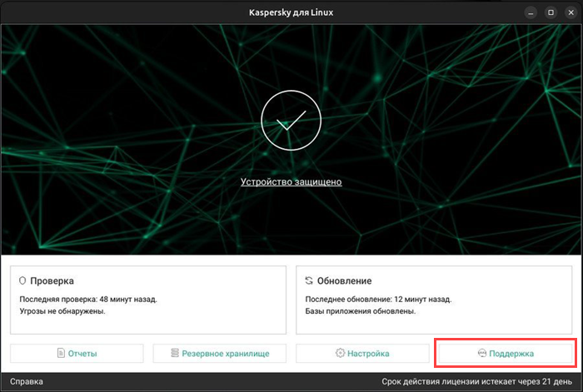
Task: Maximize the Kaspersky window
Action: pos(551,12)
